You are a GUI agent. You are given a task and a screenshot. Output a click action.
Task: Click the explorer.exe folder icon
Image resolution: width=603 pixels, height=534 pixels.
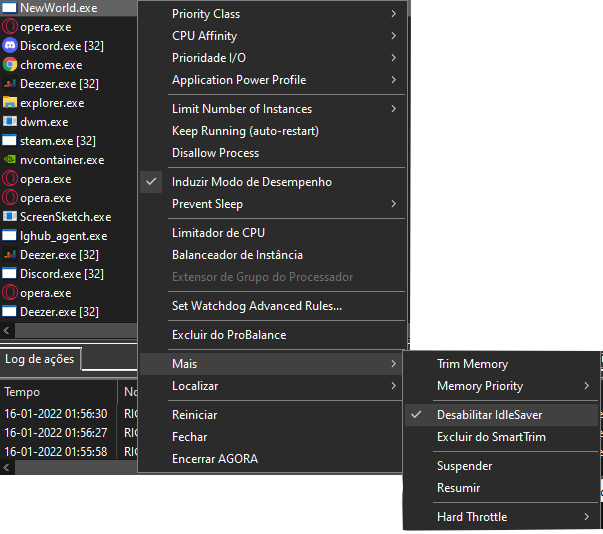(9, 103)
